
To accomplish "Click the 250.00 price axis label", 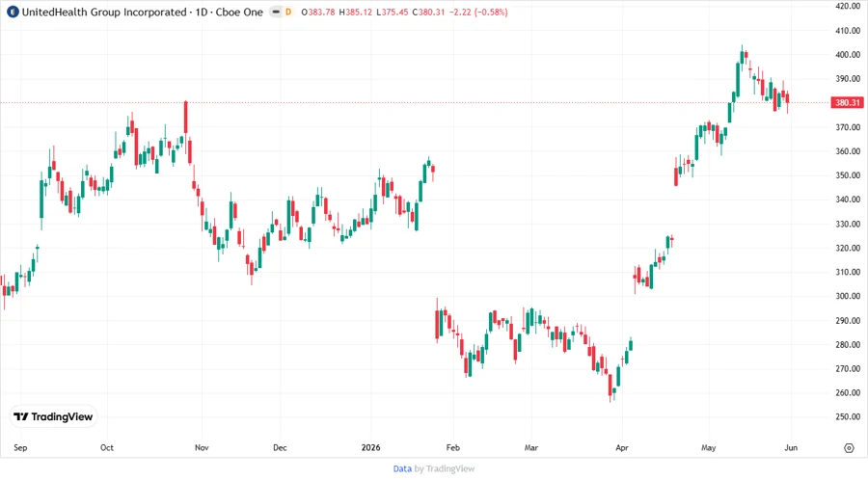I will pos(848,416).
